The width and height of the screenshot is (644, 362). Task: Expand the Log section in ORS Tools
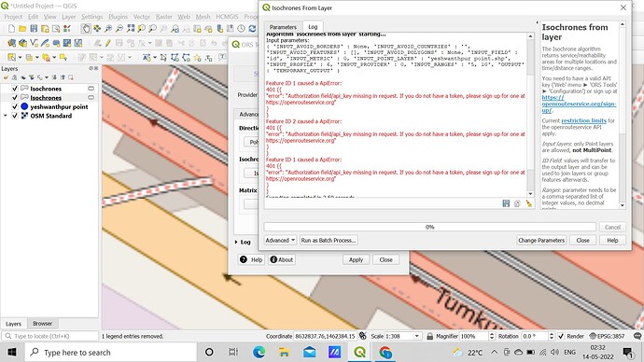tap(236, 243)
